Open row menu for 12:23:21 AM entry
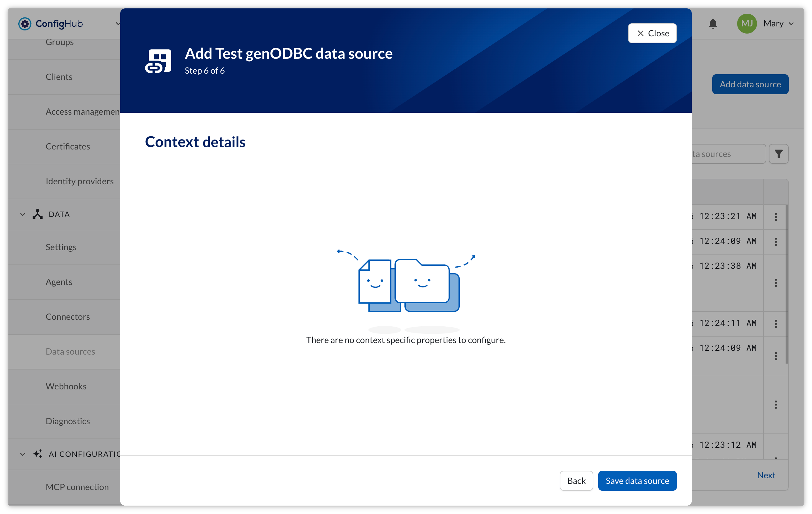The image size is (812, 514). click(x=776, y=217)
